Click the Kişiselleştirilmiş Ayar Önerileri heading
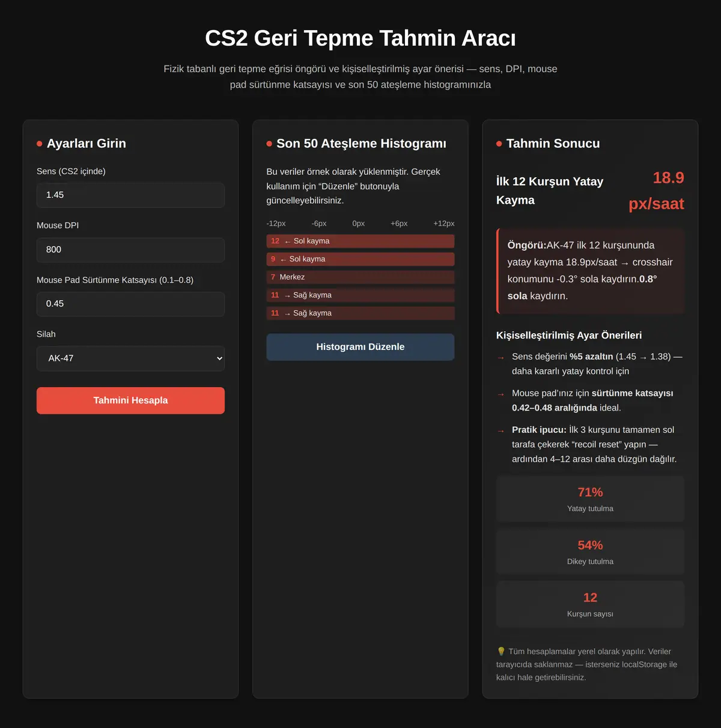 pos(569,335)
